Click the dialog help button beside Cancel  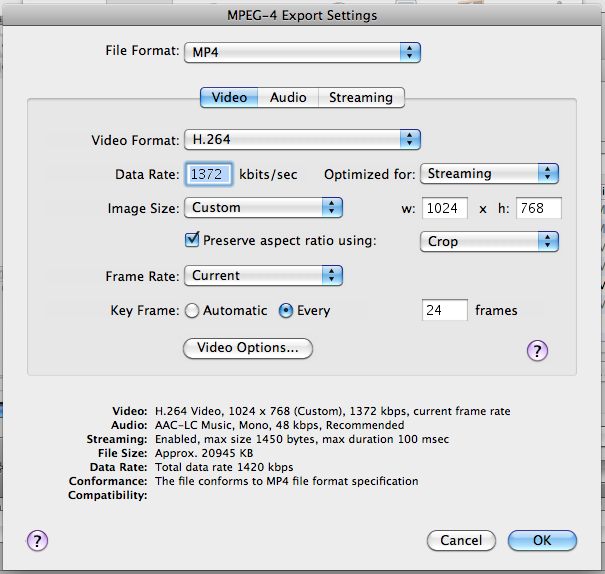(37, 540)
